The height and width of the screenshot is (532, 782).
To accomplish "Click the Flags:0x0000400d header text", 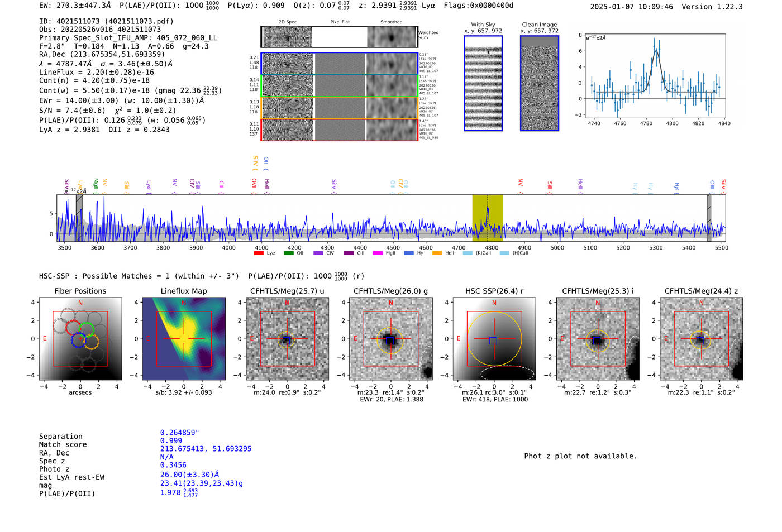I will [479, 6].
